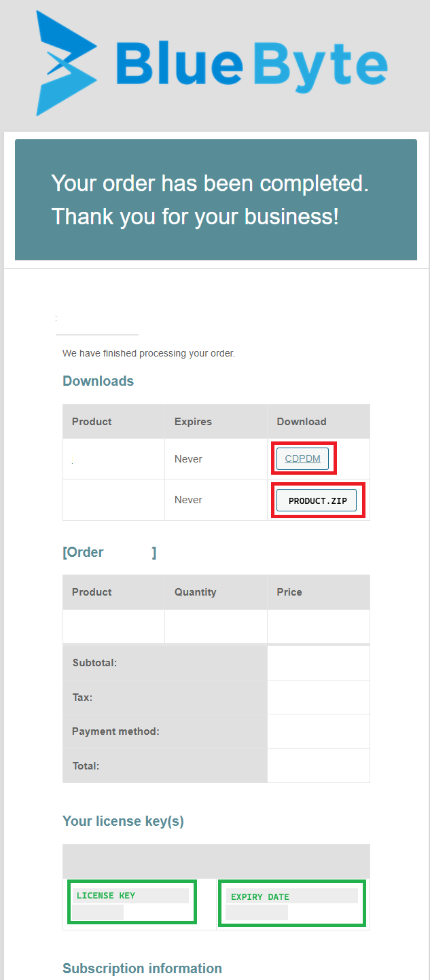The width and height of the screenshot is (430, 980).
Task: Click the LICENSE KEY field
Action: [131, 896]
